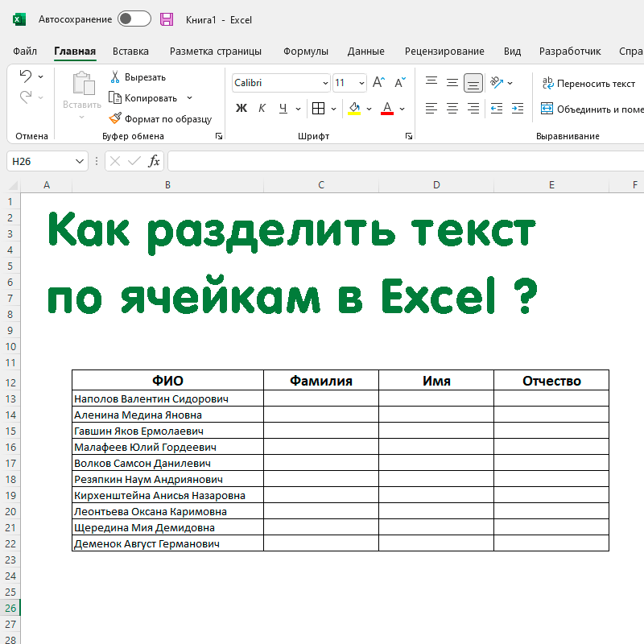Apply cell borders with the borders icon
This screenshot has width=644, height=644.
pos(318,109)
